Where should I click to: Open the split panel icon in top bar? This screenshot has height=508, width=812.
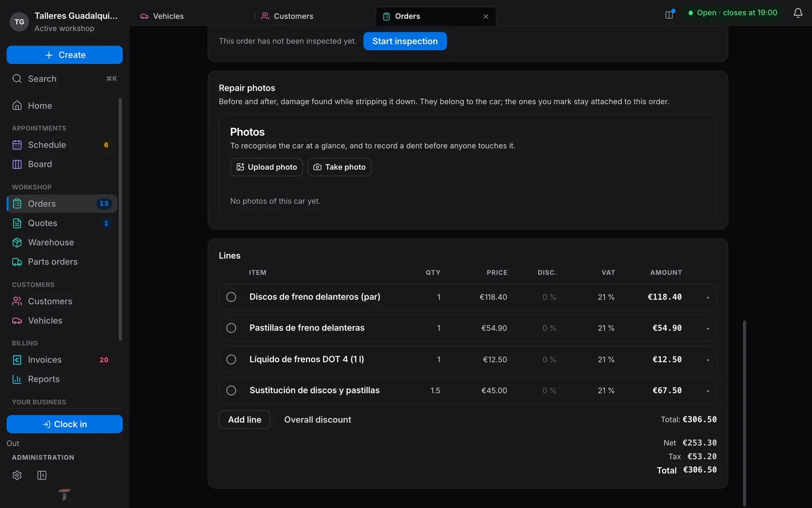tap(669, 14)
